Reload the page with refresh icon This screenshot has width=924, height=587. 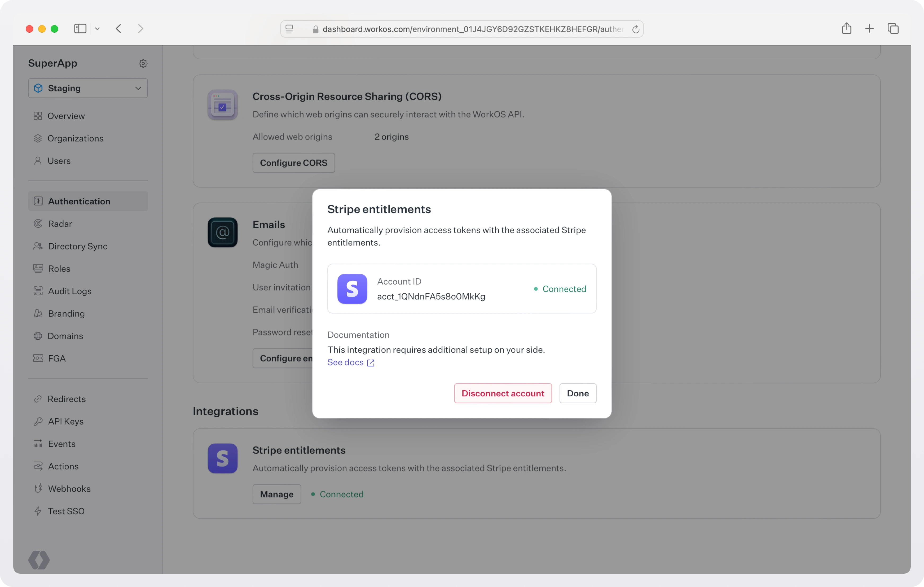pyautogui.click(x=635, y=29)
